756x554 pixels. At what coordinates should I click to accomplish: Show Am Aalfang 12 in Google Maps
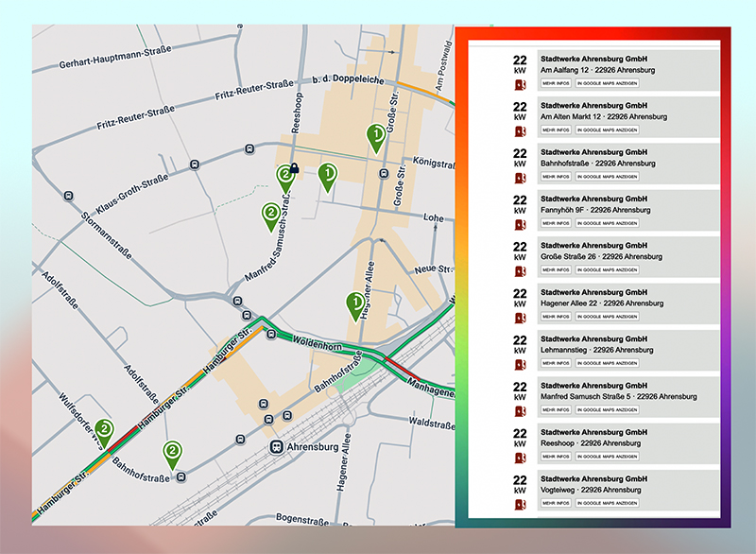pyautogui.click(x=608, y=83)
